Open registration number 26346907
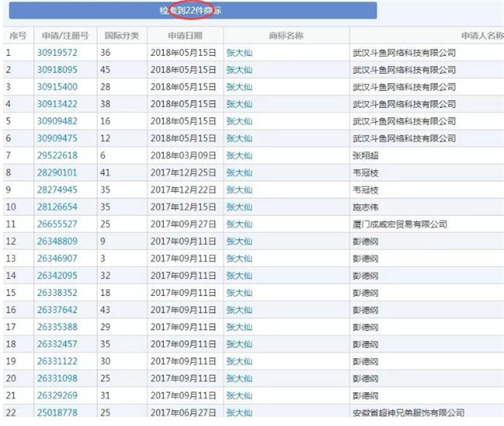This screenshot has height=426, width=504. point(57,258)
